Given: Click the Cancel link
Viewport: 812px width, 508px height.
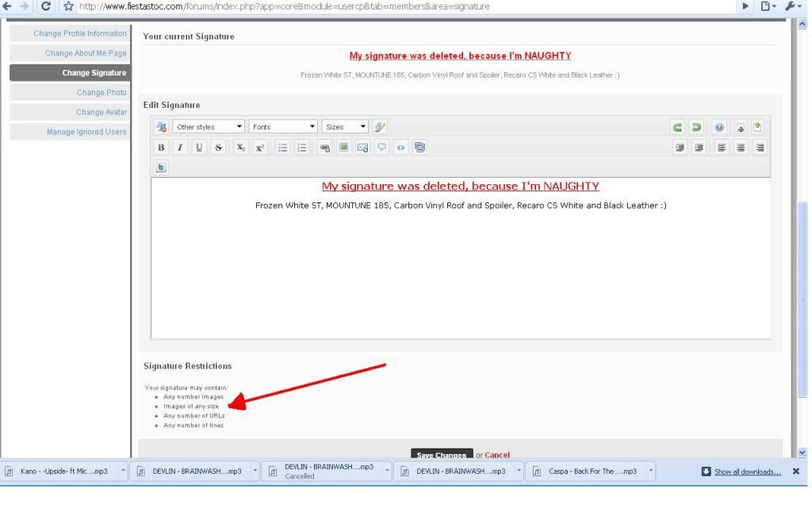Looking at the screenshot, I should [497, 455].
